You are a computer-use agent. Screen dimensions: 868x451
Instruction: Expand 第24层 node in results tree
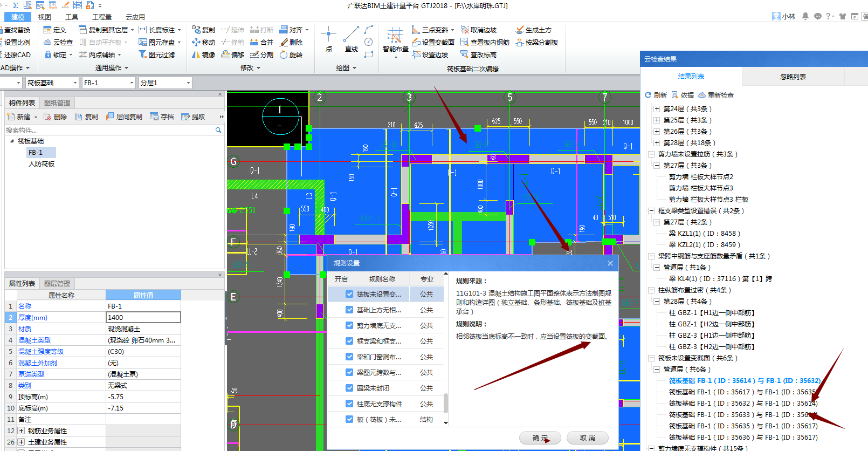coord(657,109)
